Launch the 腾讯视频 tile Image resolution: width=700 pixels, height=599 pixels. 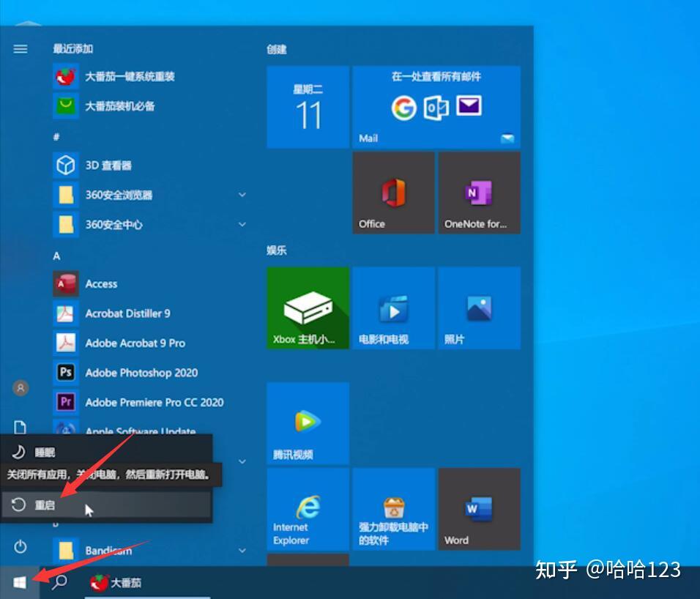tap(308, 423)
